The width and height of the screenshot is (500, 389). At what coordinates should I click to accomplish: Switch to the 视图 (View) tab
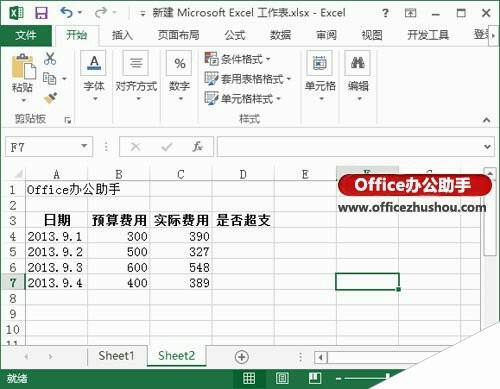pos(372,35)
